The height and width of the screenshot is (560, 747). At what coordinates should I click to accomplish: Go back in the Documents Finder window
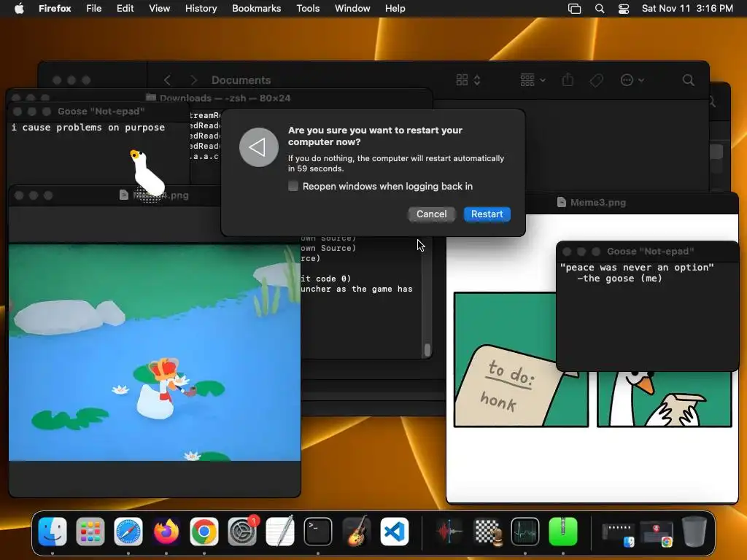click(167, 80)
